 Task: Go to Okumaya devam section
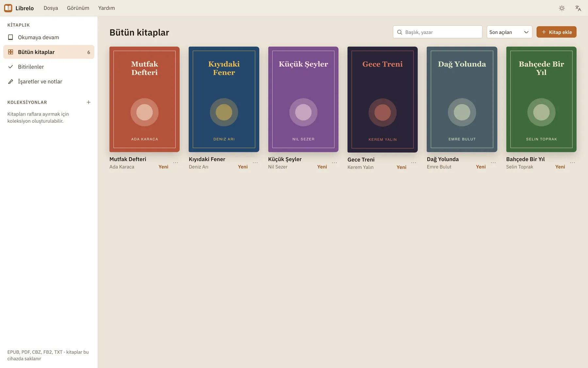(x=49, y=37)
